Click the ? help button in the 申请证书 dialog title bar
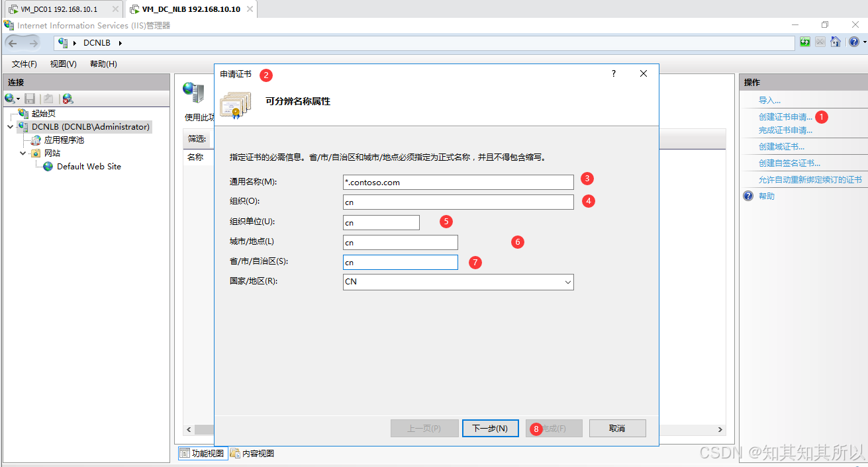The image size is (868, 467). click(x=614, y=73)
